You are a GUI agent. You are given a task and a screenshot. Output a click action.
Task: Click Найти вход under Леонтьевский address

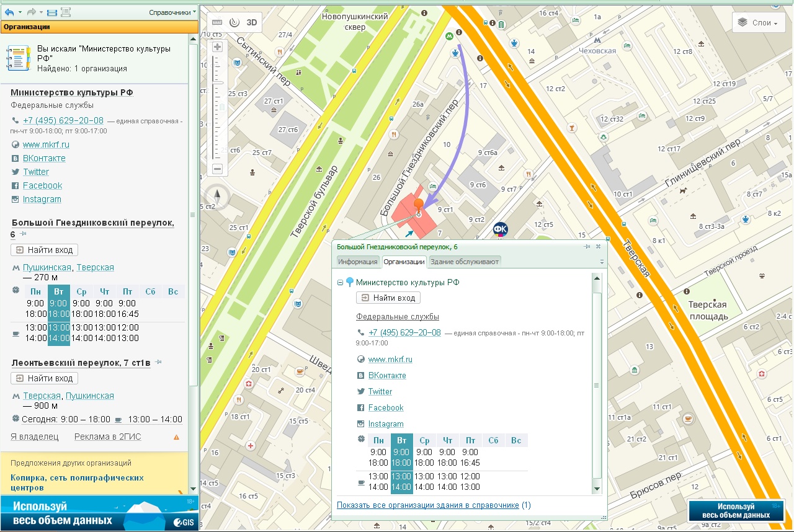(44, 378)
